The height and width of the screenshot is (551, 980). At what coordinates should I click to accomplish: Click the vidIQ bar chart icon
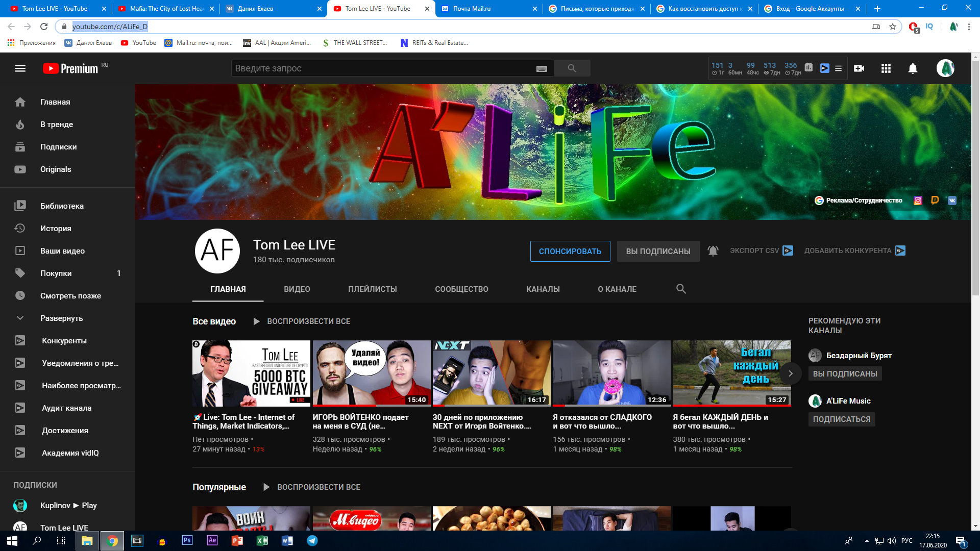pos(808,68)
